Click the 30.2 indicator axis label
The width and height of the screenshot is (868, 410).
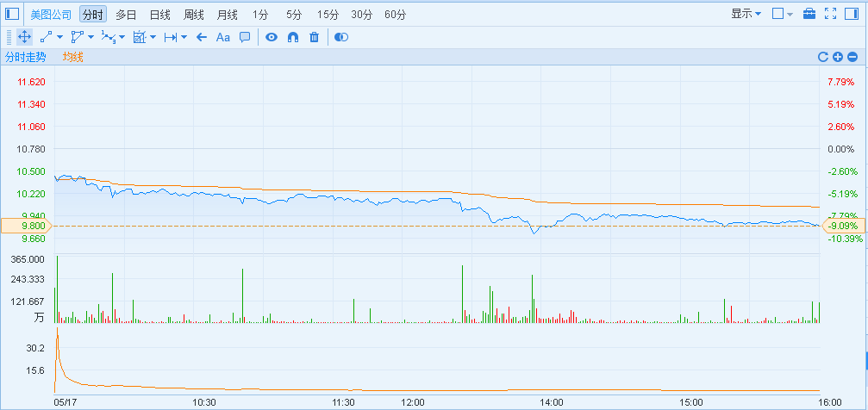click(35, 348)
